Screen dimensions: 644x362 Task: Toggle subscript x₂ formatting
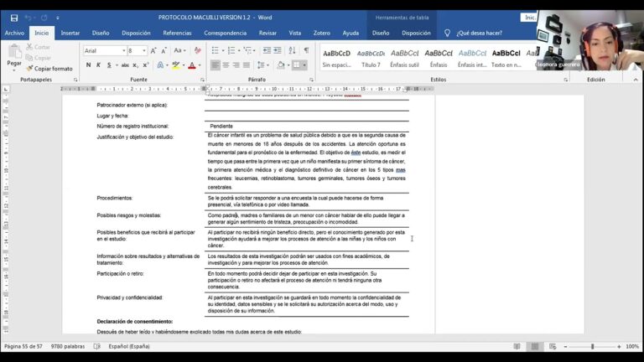[x=136, y=65]
